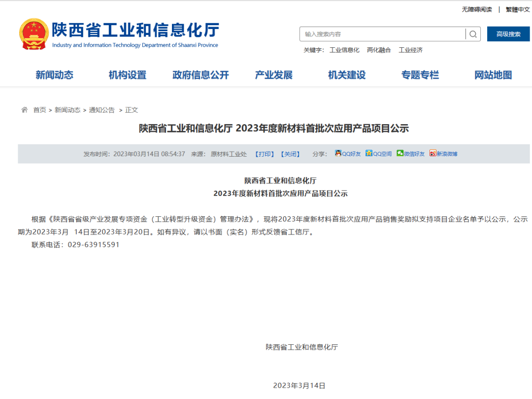Click 正文 in the breadcrumb
This screenshot has width=532, height=399.
pos(132,110)
